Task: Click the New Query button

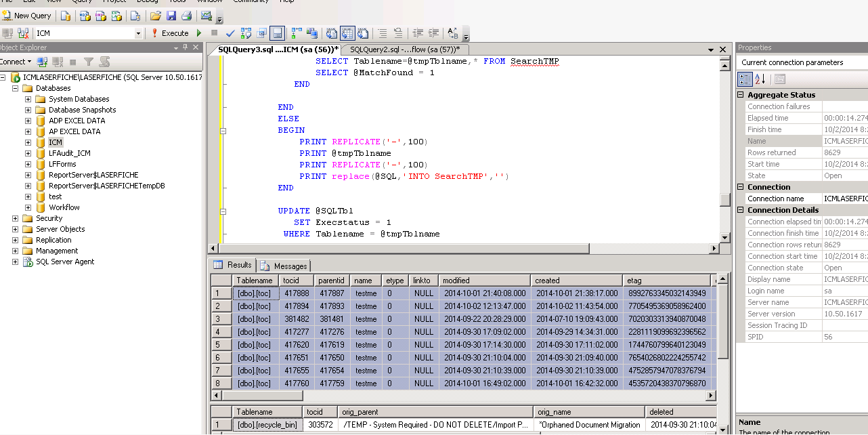Action: pos(27,16)
